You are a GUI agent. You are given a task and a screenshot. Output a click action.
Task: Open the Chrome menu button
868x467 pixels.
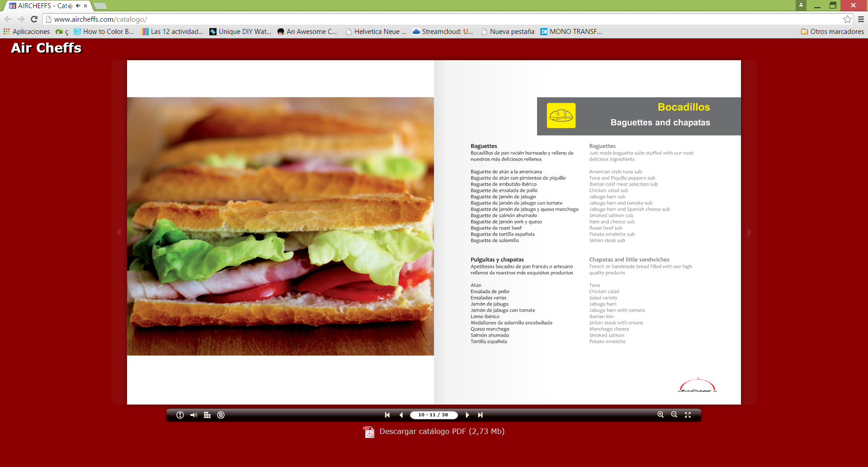pos(861,19)
